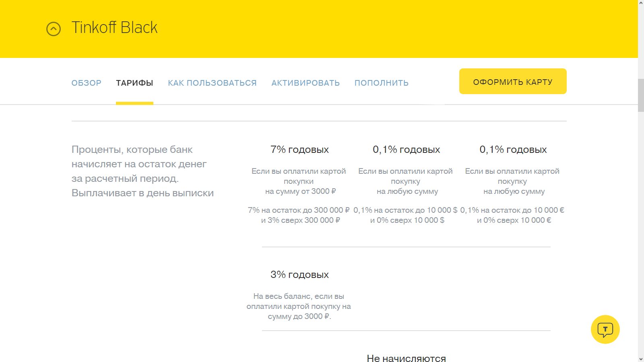
Task: Select the ТАРИФЫ tab
Action: click(134, 83)
